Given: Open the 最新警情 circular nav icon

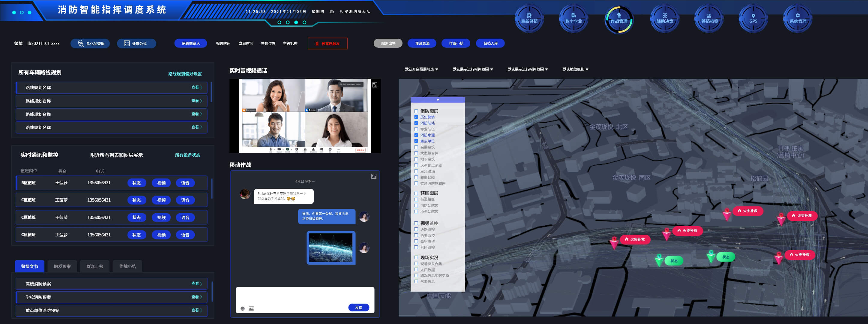Looking at the screenshot, I should coord(529,19).
